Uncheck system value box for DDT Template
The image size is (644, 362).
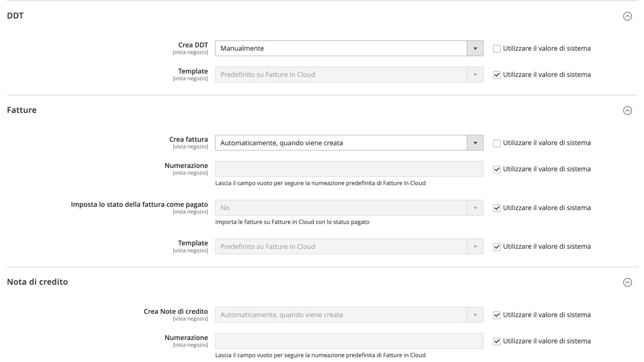pyautogui.click(x=497, y=75)
